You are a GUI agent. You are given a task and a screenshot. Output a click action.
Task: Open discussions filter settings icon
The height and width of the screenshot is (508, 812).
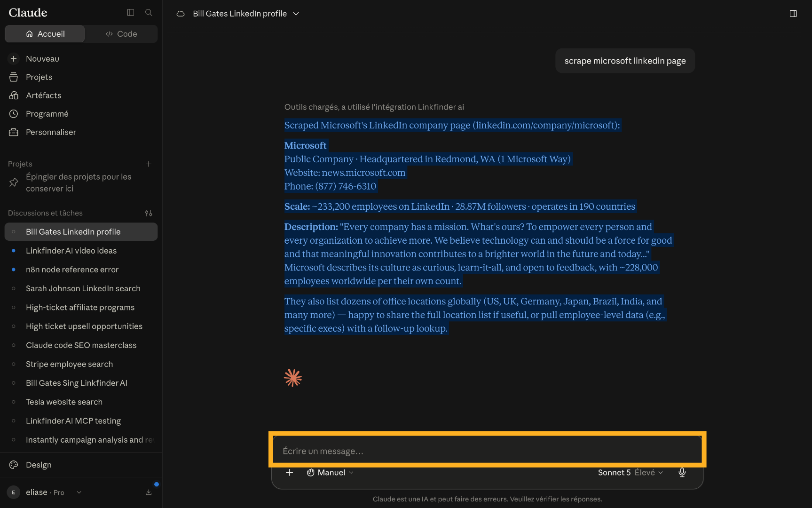click(x=149, y=213)
